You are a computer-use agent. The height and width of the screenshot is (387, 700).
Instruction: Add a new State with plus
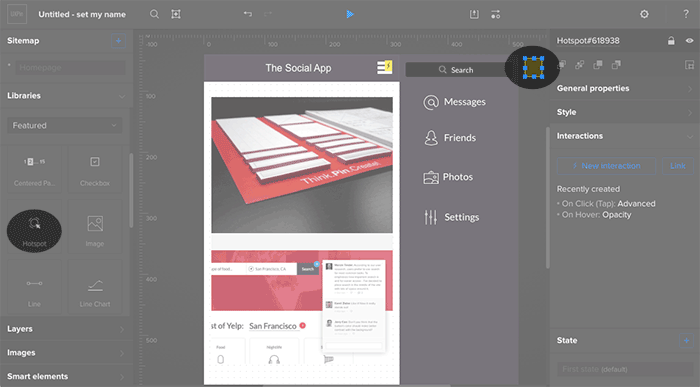(686, 341)
